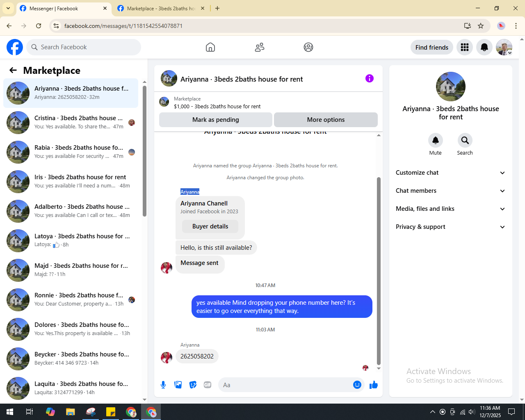Click the chat messages scrollbar

point(379,271)
